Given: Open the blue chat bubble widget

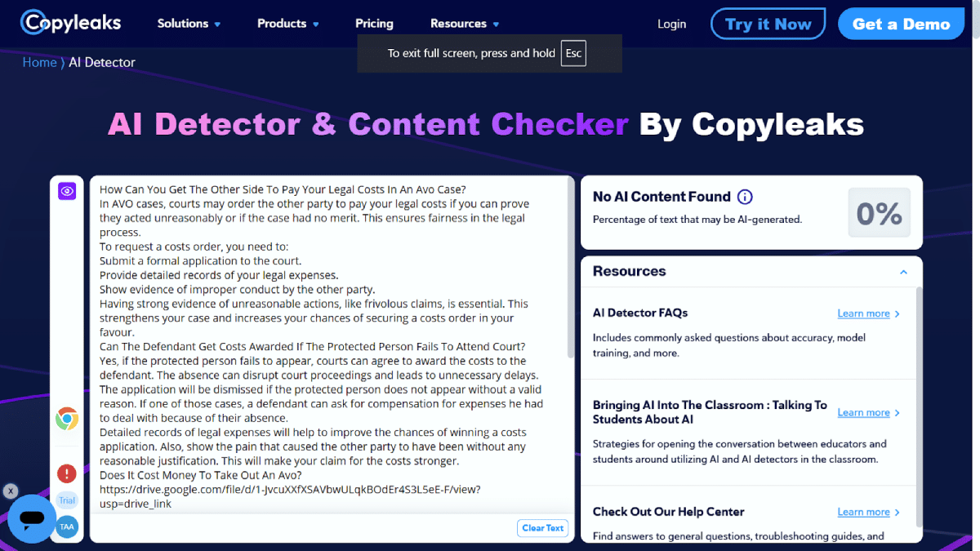Looking at the screenshot, I should [32, 518].
